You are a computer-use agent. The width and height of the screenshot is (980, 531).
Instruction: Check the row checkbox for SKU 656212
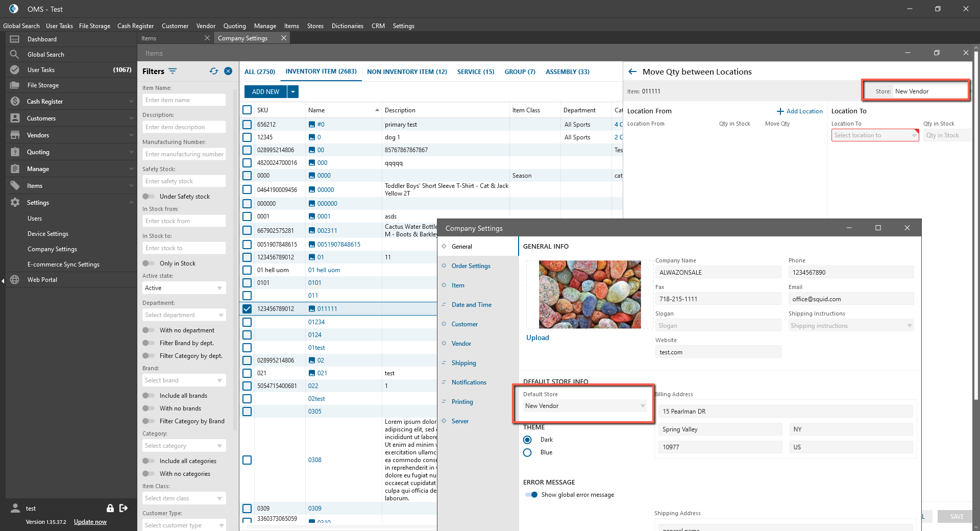(x=247, y=125)
